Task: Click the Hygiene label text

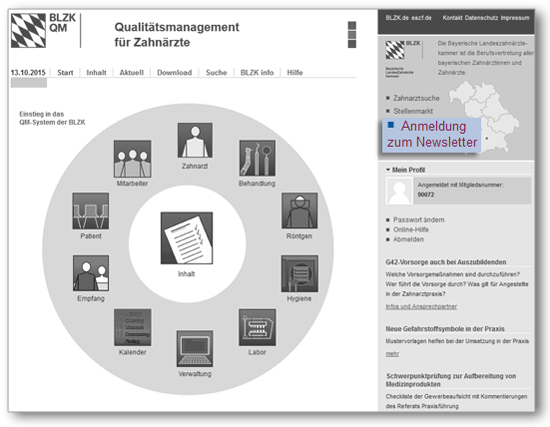Action: [299, 299]
